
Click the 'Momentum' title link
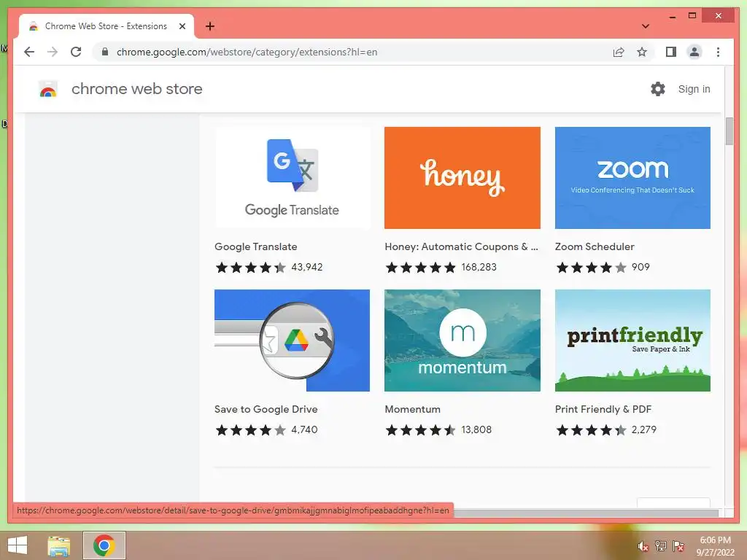[413, 410]
